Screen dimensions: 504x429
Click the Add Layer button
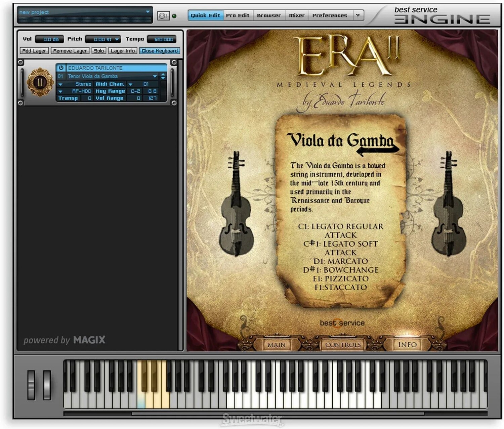click(x=34, y=51)
